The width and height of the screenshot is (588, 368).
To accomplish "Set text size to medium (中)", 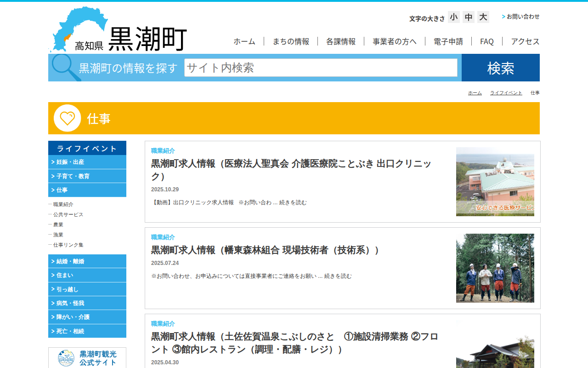I will click(469, 17).
